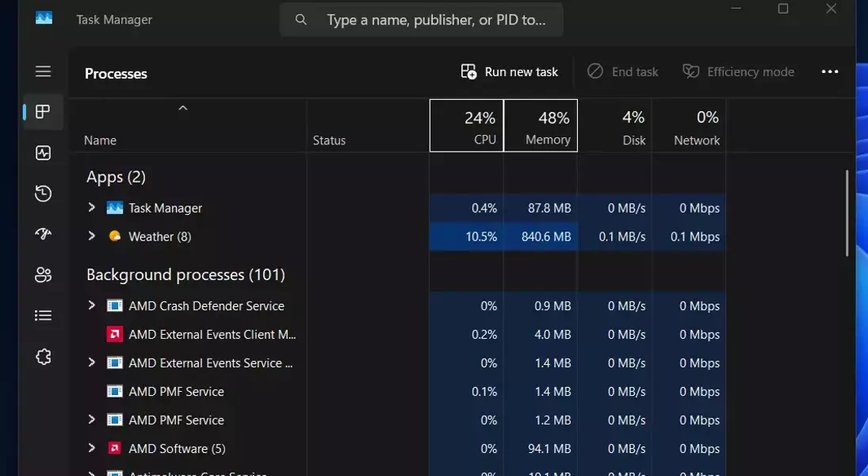Click the Task Manager logo in title bar

pos(44,19)
